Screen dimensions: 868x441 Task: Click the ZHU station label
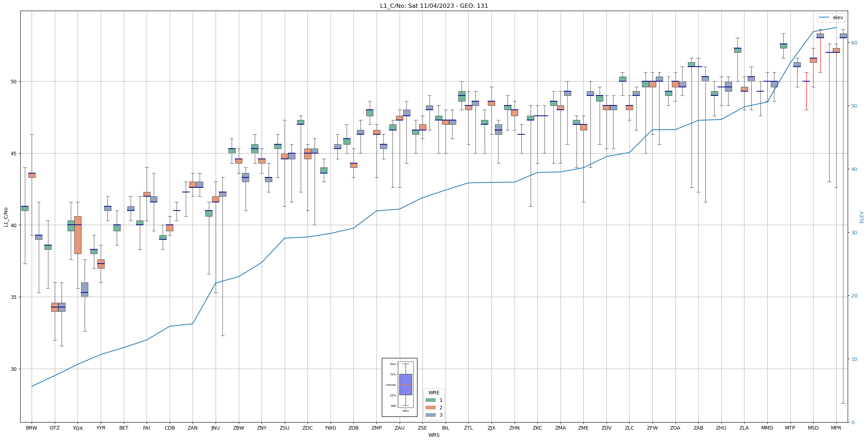tap(721, 428)
